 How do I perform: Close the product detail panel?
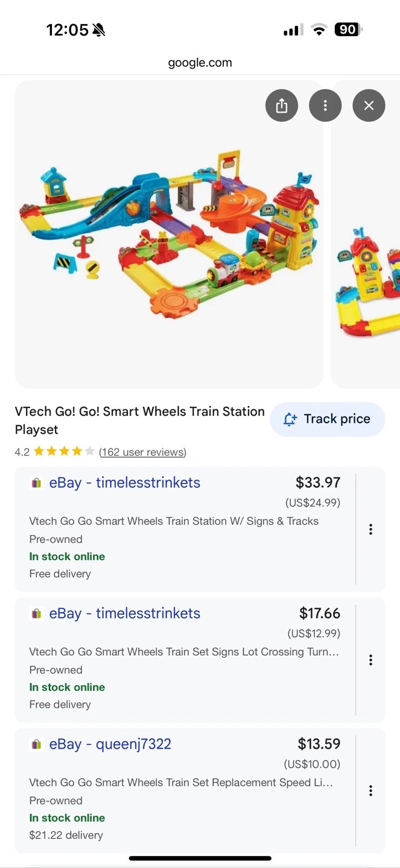pos(369,105)
